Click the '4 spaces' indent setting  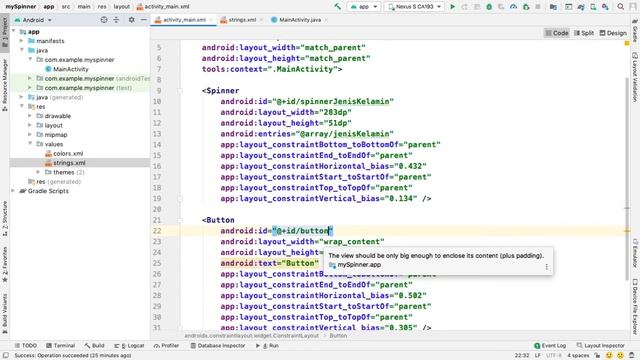click(578, 356)
